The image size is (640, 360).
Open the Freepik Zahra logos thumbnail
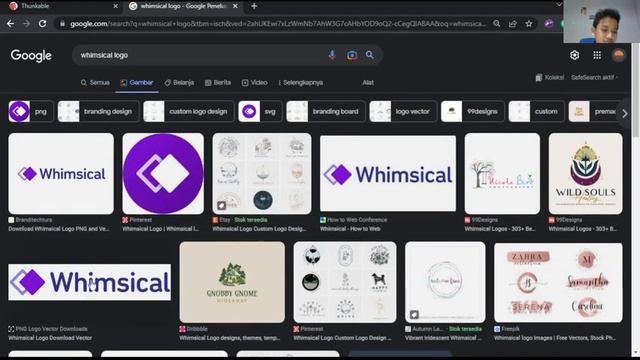(558, 282)
